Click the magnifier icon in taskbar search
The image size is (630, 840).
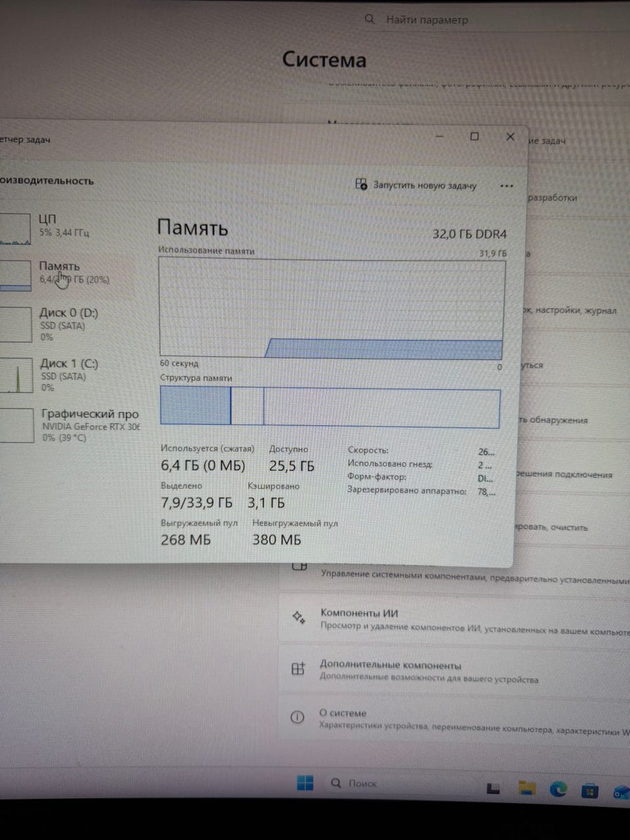[x=336, y=783]
